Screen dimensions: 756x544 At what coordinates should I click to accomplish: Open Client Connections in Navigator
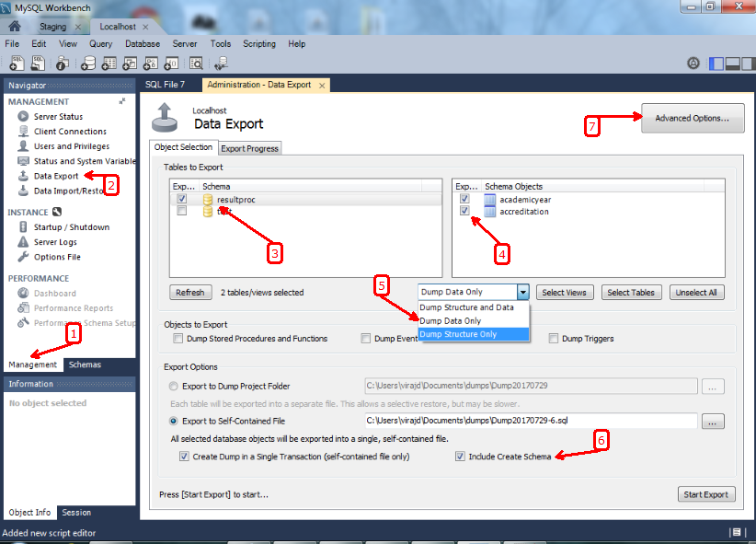pyautogui.click(x=70, y=132)
